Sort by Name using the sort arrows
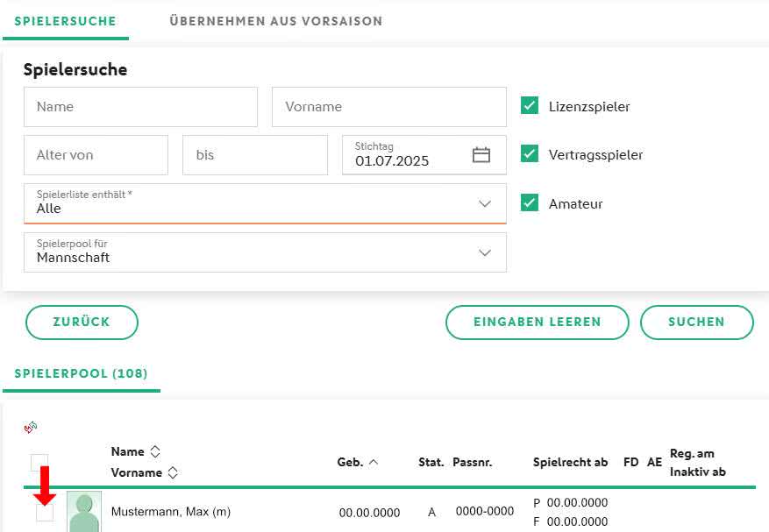This screenshot has height=532, width=769. click(155, 451)
